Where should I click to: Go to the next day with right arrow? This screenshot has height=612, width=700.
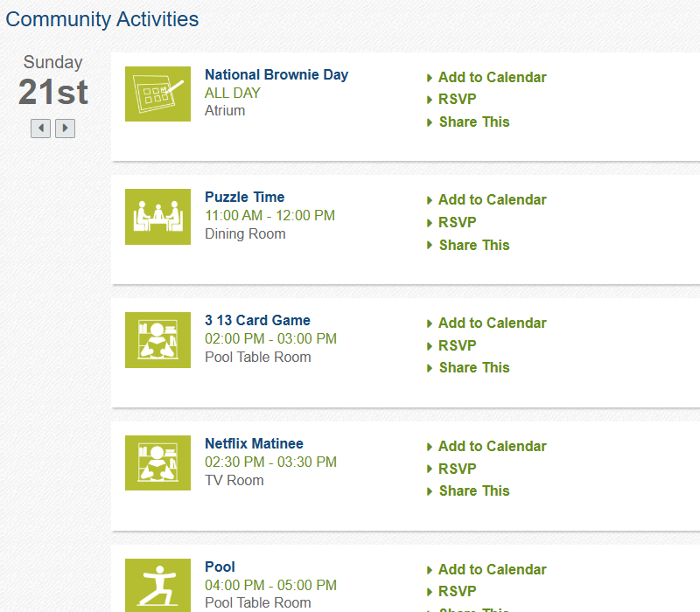[65, 129]
